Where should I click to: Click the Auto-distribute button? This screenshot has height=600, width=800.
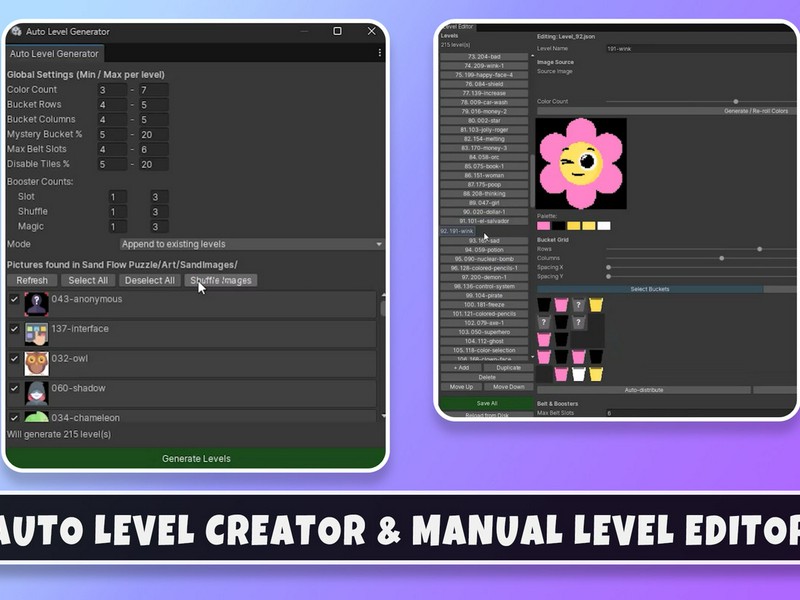coord(644,390)
